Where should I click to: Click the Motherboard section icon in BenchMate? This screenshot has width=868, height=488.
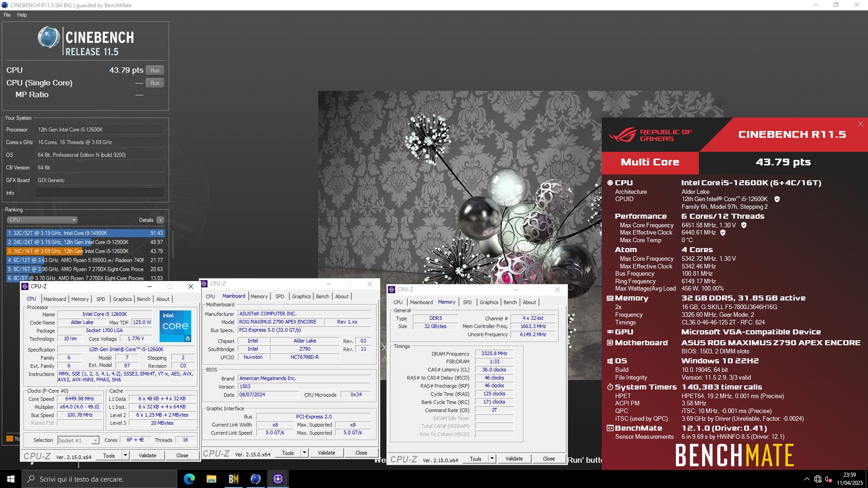pyautogui.click(x=610, y=343)
